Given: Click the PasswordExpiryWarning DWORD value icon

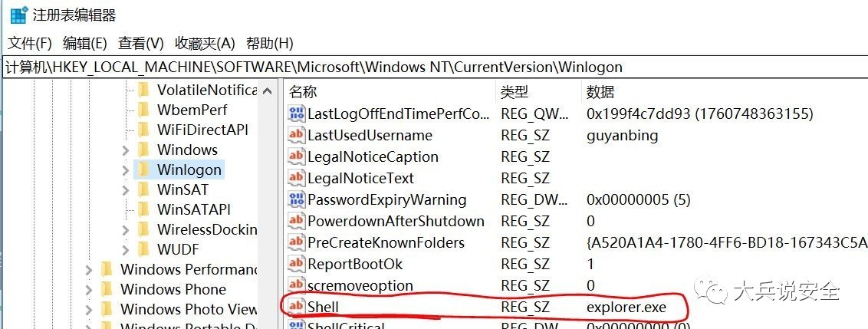Looking at the screenshot, I should coord(296,199).
